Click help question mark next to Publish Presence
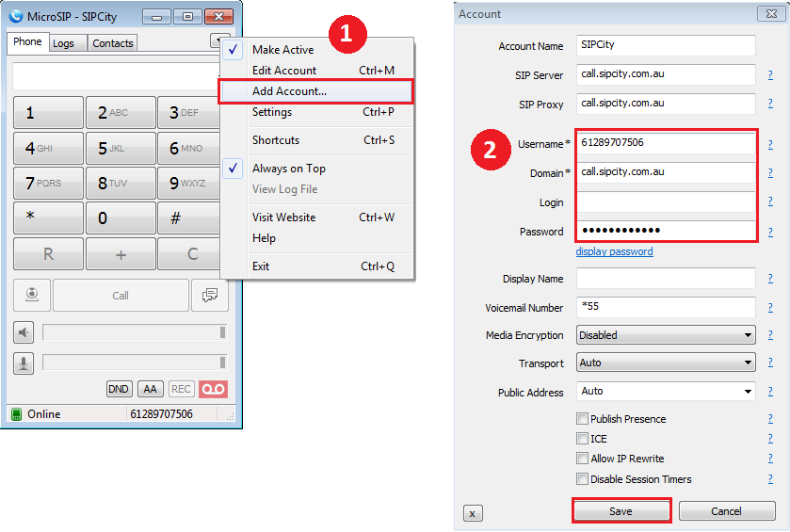The width and height of the screenshot is (790, 532). coord(770,418)
